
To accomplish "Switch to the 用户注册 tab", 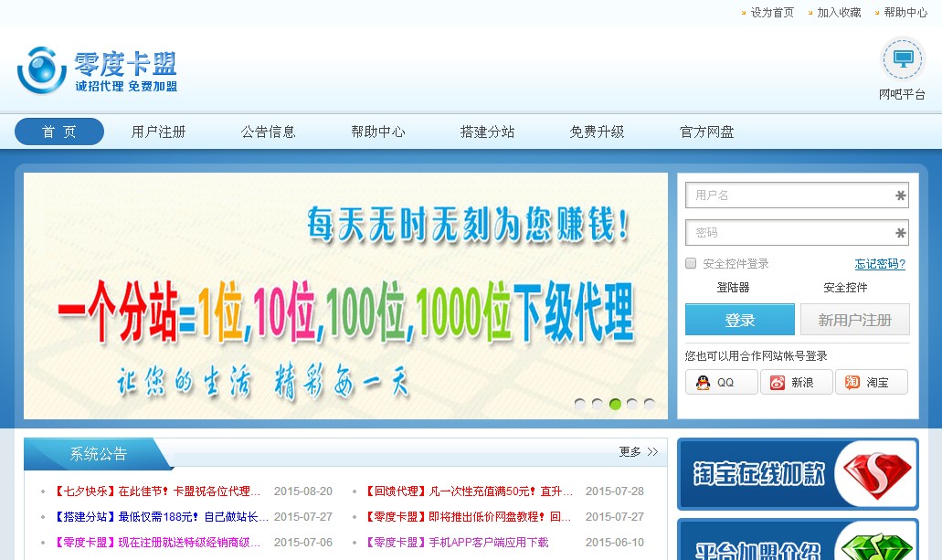I will click(x=159, y=132).
